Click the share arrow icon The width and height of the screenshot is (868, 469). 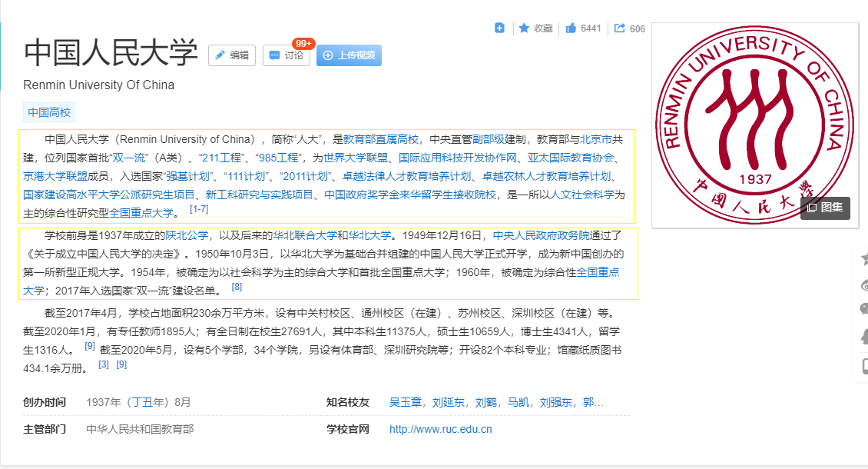click(620, 28)
